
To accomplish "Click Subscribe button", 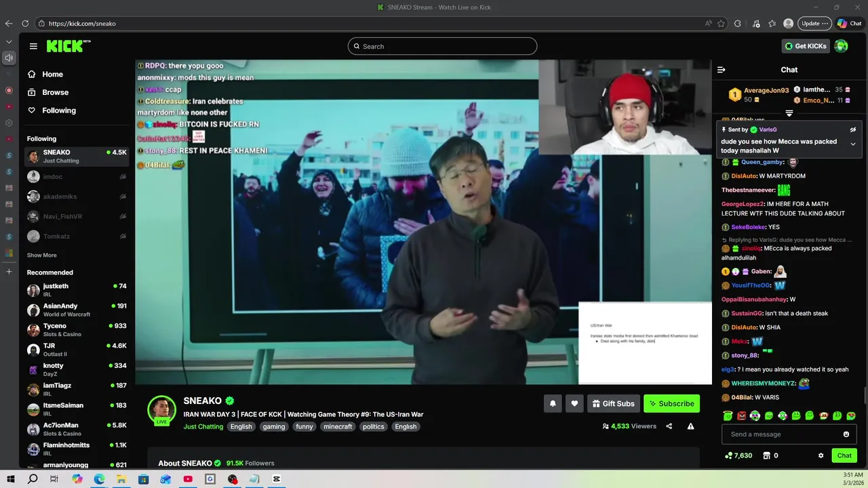I will tap(671, 403).
